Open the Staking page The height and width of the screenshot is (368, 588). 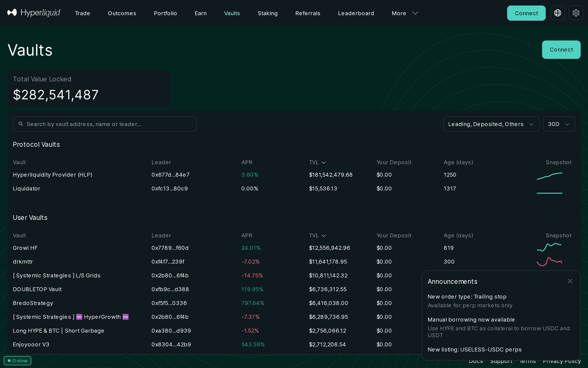[268, 13]
